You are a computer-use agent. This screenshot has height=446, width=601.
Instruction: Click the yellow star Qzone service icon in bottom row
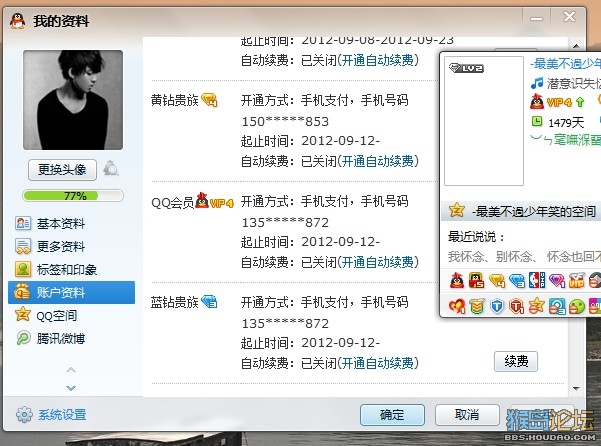[537, 306]
